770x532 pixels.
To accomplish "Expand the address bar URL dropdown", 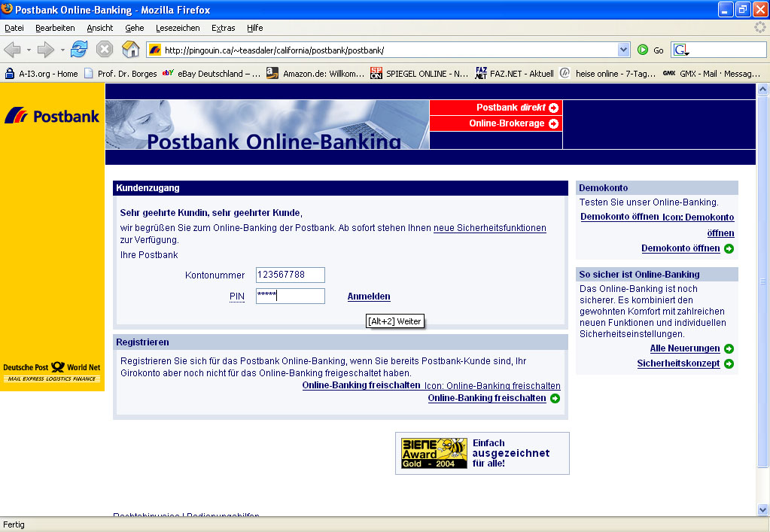I will (623, 50).
